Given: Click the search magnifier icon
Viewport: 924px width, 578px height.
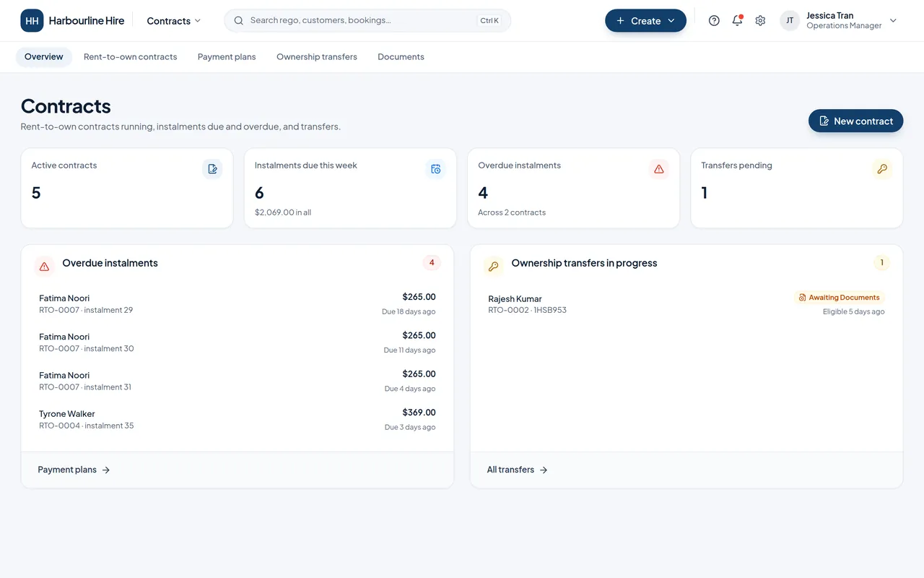Looking at the screenshot, I should click(x=239, y=21).
